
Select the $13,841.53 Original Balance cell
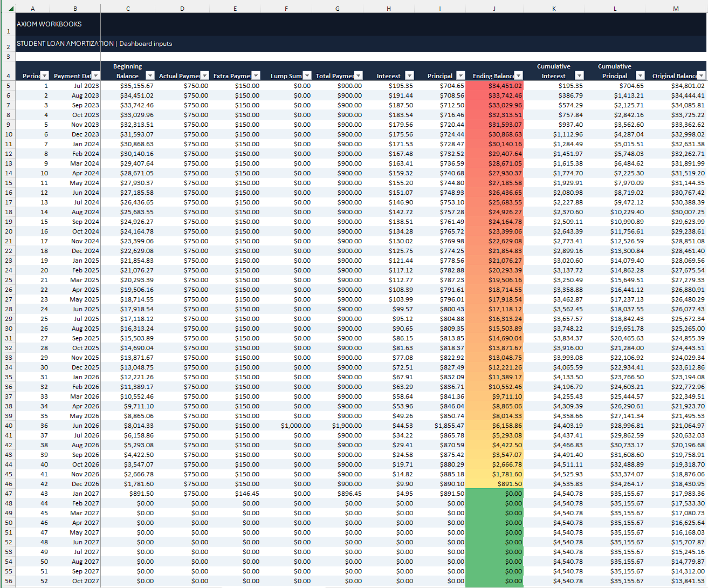(x=676, y=581)
